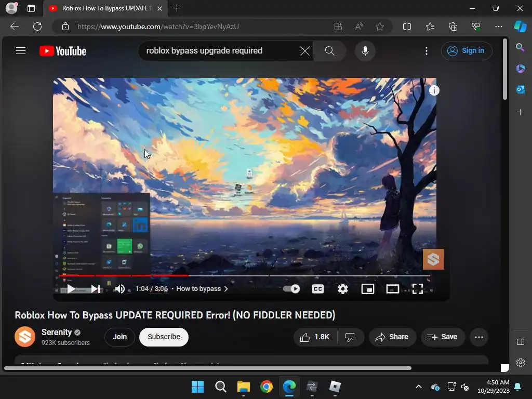The width and height of the screenshot is (532, 399).
Task: Toggle theater mode on the player
Action: click(x=393, y=289)
